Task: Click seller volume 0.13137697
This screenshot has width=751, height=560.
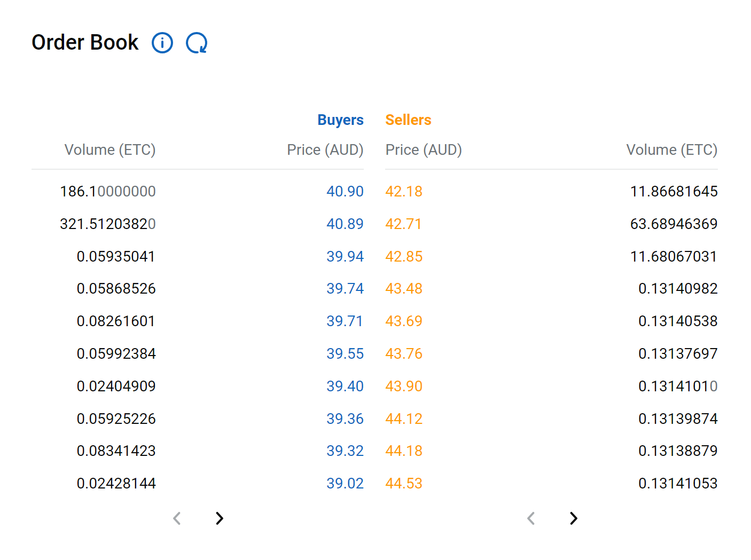Action: point(678,354)
